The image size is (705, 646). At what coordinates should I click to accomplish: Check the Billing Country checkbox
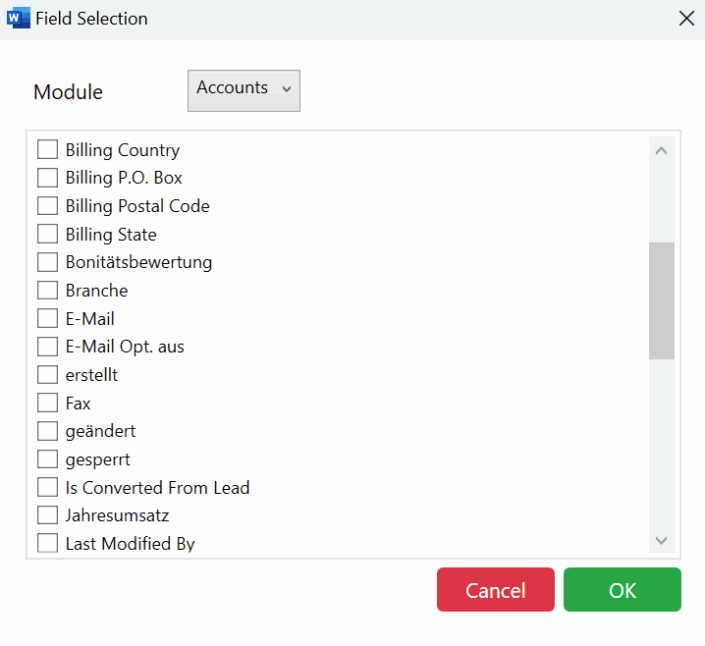(47, 149)
